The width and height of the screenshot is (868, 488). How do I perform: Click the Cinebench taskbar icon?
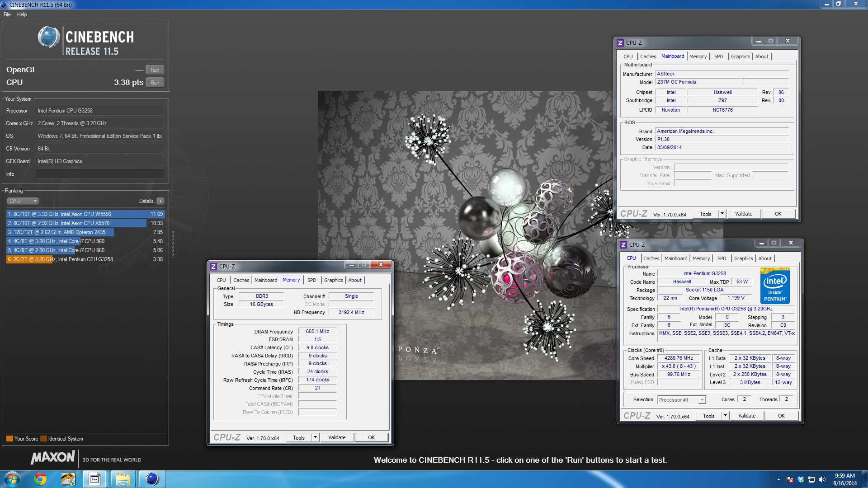tap(152, 479)
